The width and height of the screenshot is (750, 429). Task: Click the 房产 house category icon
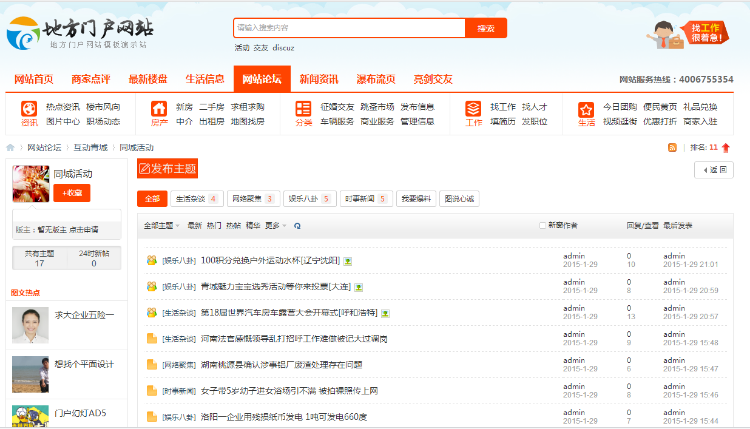click(159, 109)
